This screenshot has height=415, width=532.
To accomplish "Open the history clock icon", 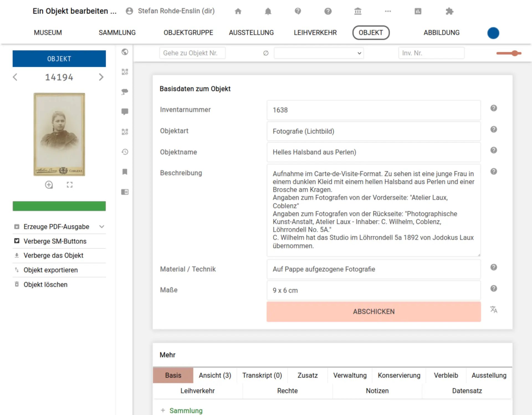I will (125, 152).
